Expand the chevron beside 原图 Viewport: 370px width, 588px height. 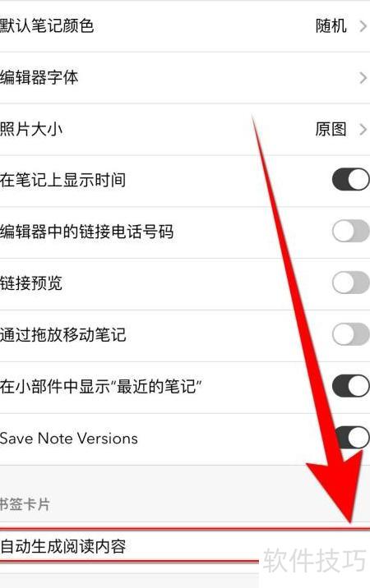(363, 130)
